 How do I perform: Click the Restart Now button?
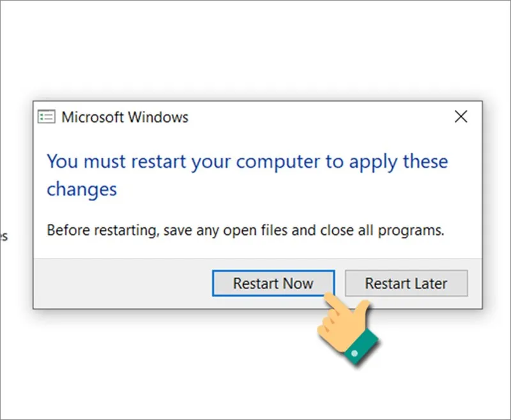tap(273, 283)
